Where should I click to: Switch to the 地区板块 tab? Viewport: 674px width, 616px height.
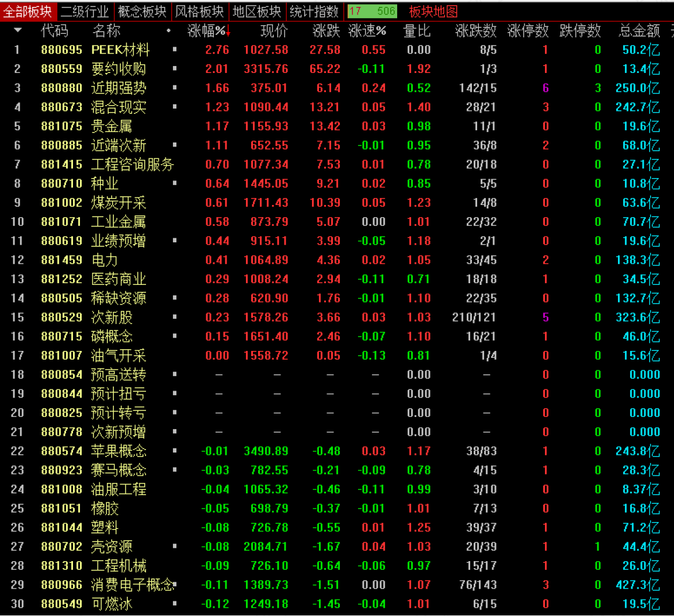(257, 12)
